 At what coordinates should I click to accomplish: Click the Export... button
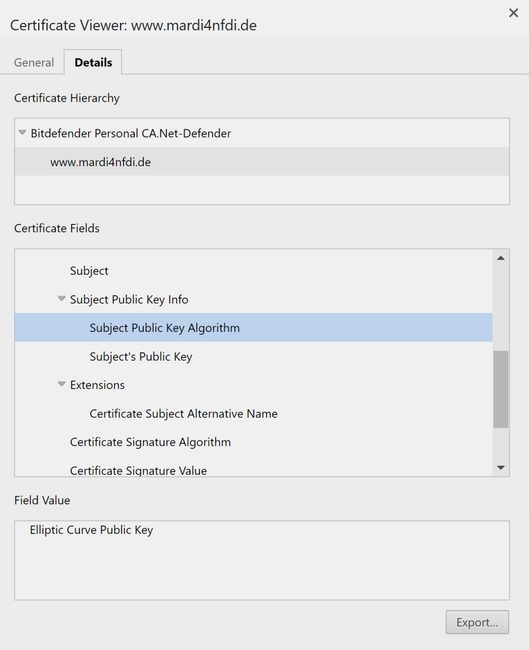tap(477, 622)
